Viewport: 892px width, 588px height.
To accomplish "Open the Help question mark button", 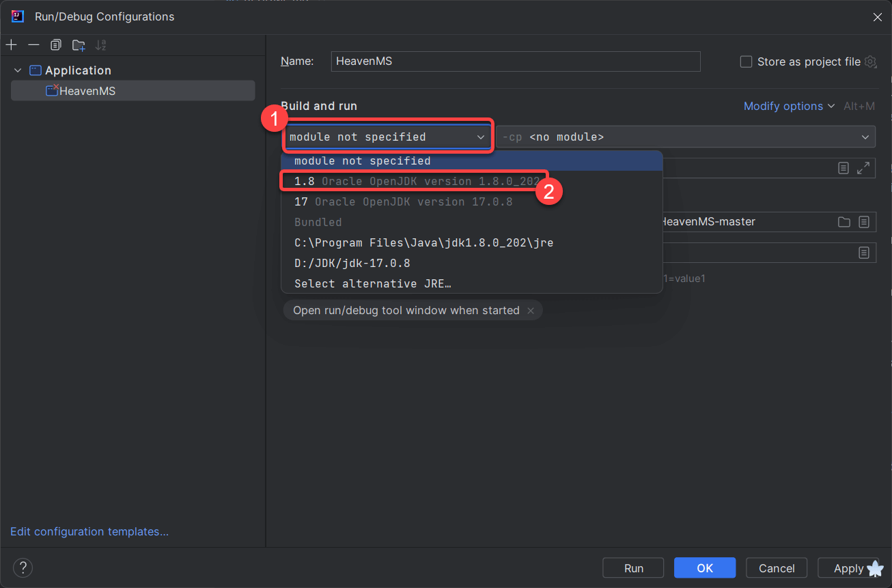I will pyautogui.click(x=23, y=568).
